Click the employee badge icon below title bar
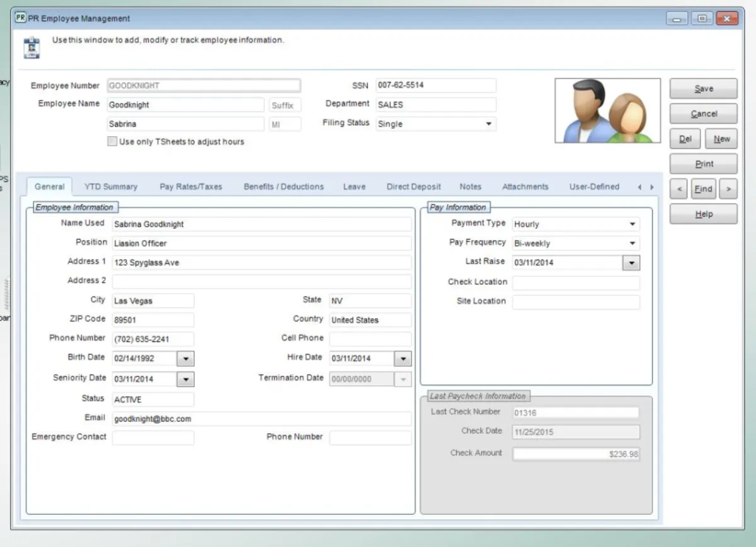The image size is (756, 547). 31,48
